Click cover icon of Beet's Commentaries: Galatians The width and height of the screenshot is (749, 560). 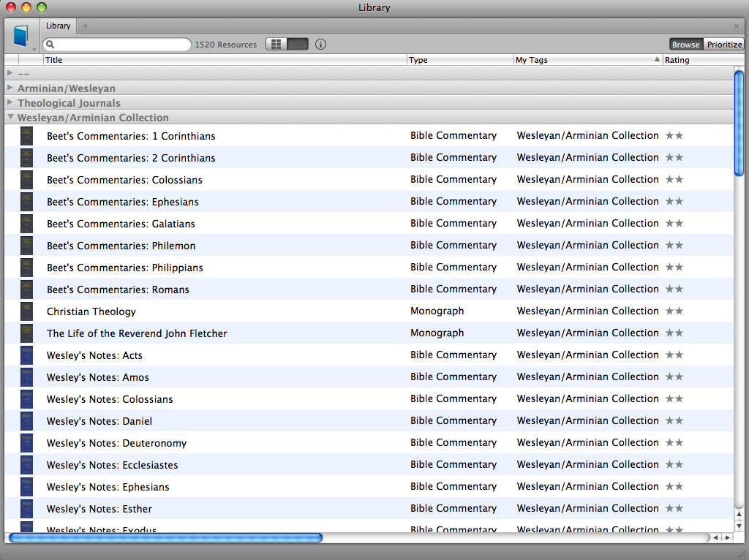[x=27, y=224]
